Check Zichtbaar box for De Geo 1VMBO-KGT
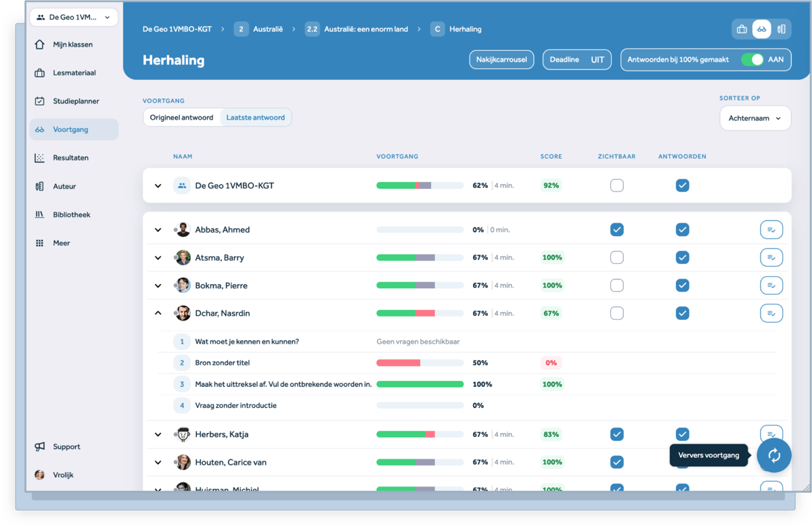812x529 pixels. [616, 185]
